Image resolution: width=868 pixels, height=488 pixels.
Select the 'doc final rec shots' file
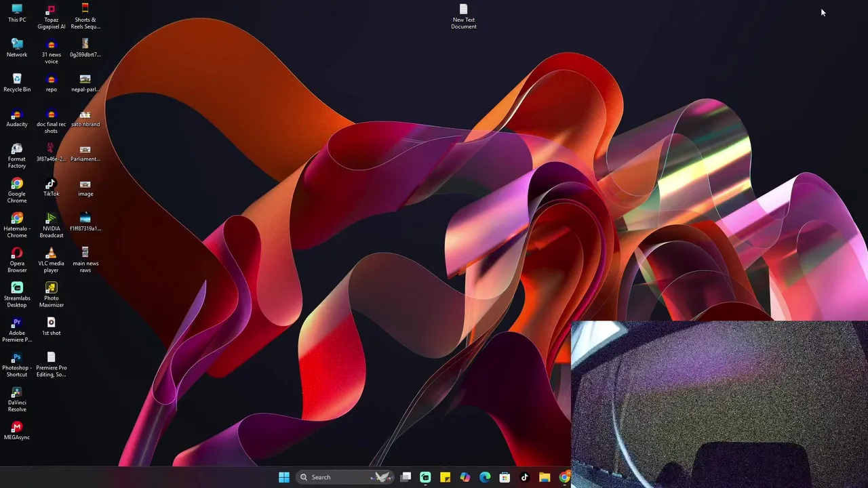pyautogui.click(x=51, y=121)
